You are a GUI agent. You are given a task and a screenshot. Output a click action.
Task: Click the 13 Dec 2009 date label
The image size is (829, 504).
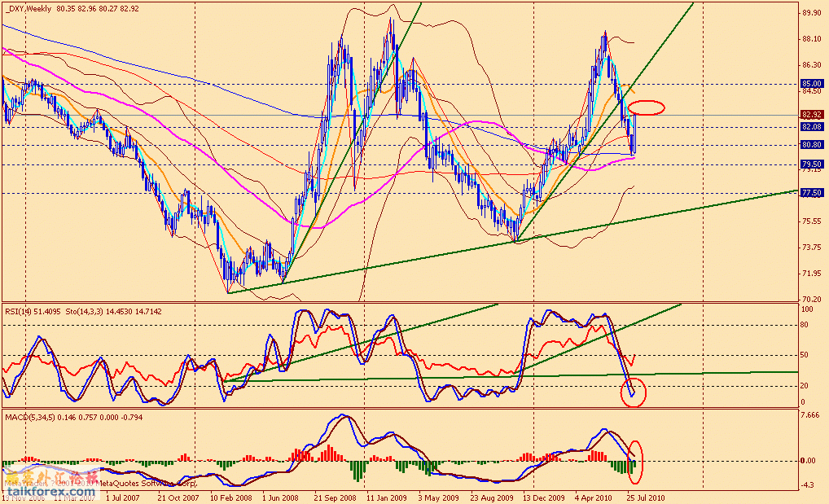click(x=544, y=497)
